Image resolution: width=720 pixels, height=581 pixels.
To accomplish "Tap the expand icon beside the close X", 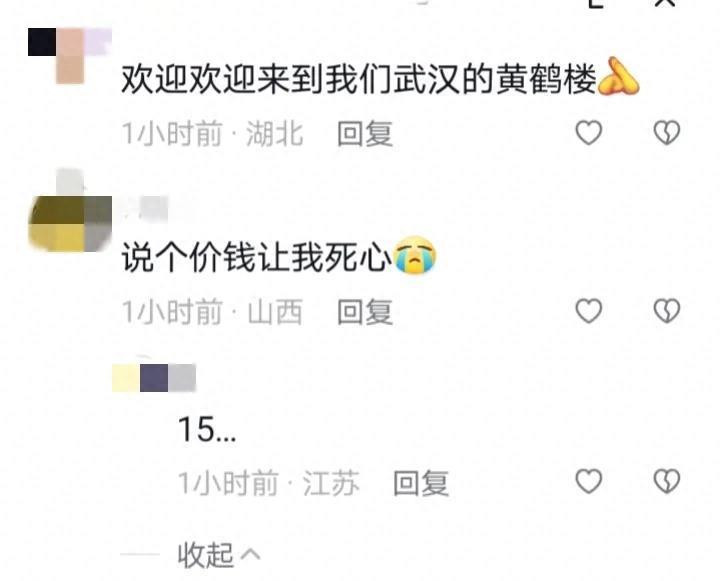I will pos(596,3).
